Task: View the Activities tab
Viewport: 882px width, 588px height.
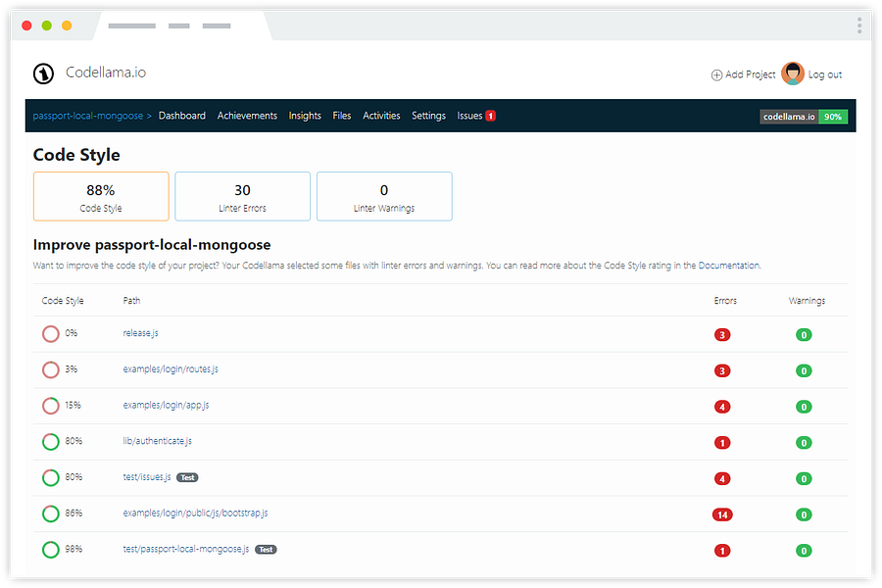Action: tap(381, 116)
